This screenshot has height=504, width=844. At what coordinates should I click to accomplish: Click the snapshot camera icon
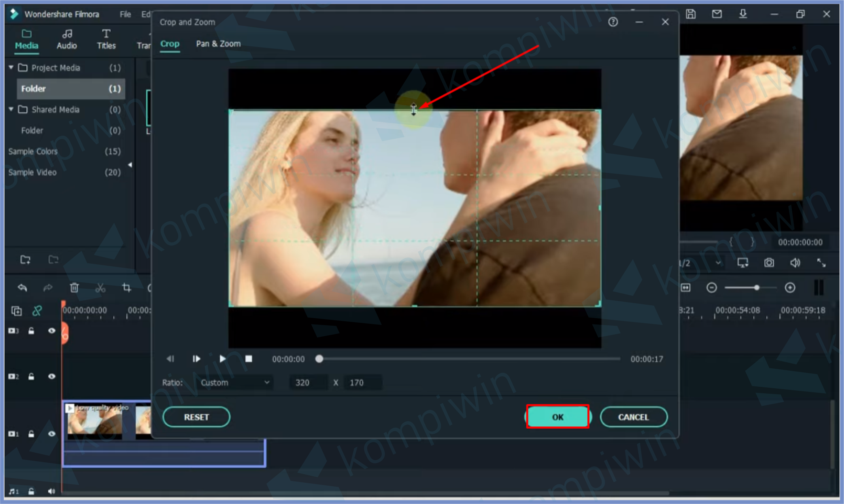pyautogui.click(x=769, y=263)
